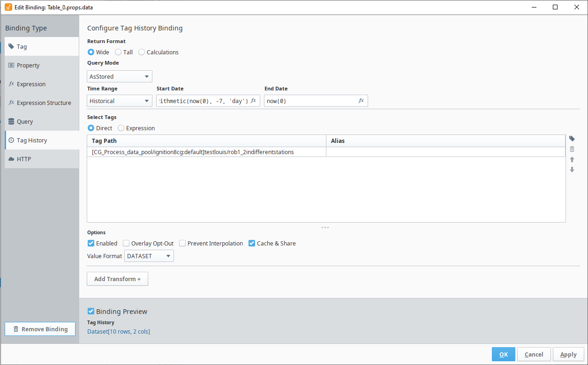Choose the Calculations return format

[x=142, y=52]
